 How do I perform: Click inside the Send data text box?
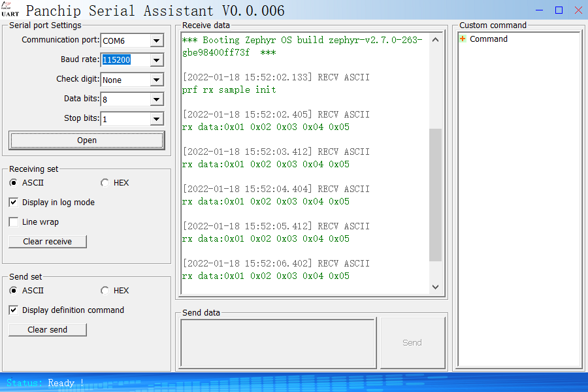278,343
